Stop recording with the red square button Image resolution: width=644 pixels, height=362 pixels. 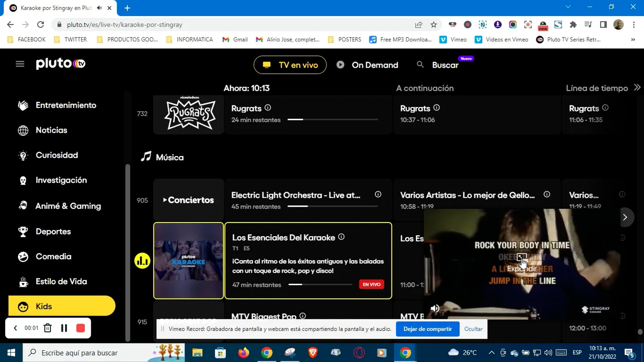(x=80, y=328)
